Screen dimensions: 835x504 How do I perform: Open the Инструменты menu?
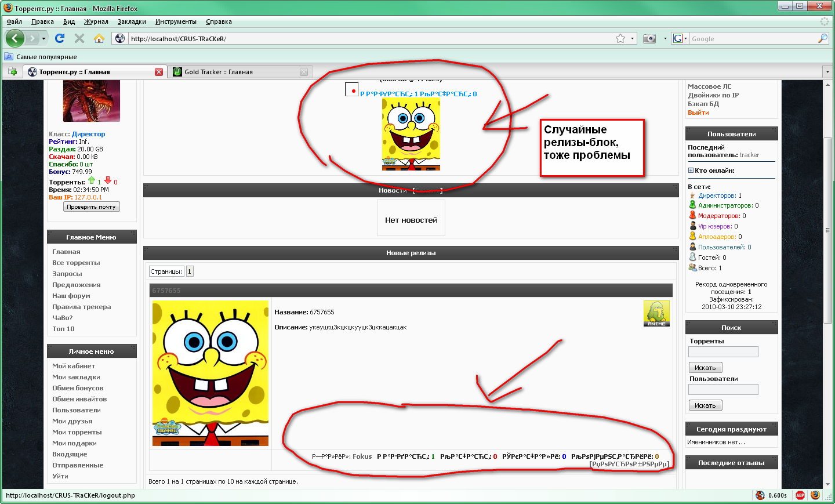coord(176,21)
